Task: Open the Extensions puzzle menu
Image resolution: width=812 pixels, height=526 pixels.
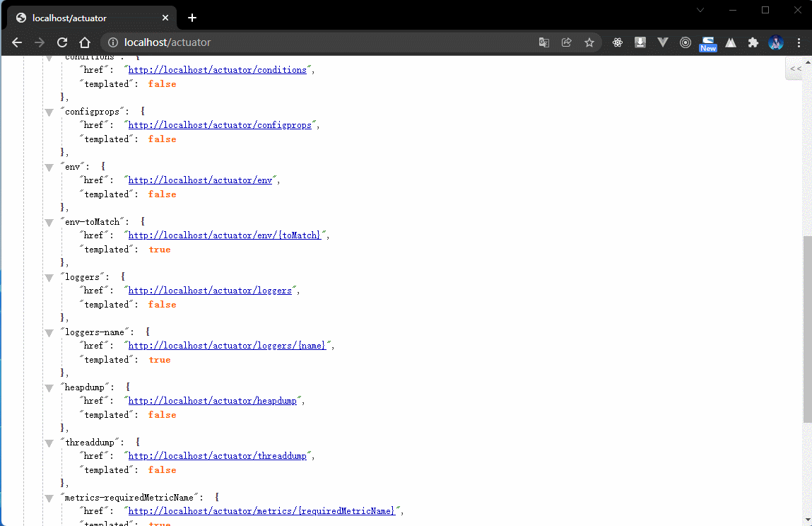Action: [x=753, y=42]
